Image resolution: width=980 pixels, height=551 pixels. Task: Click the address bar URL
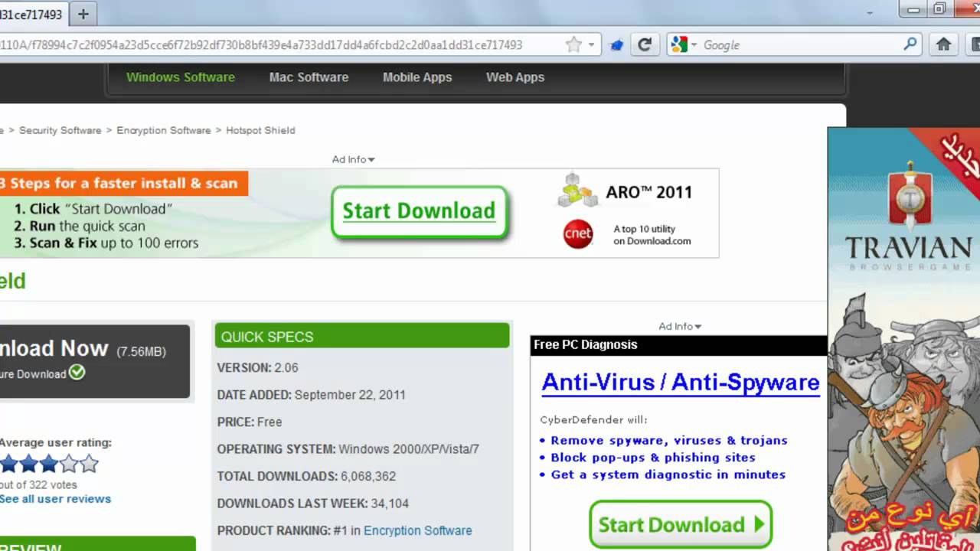pyautogui.click(x=261, y=45)
